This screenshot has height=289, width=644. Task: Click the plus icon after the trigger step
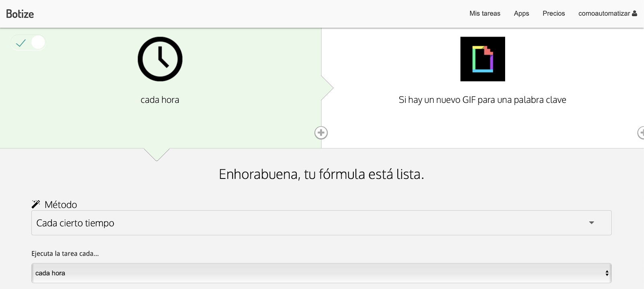point(321,133)
